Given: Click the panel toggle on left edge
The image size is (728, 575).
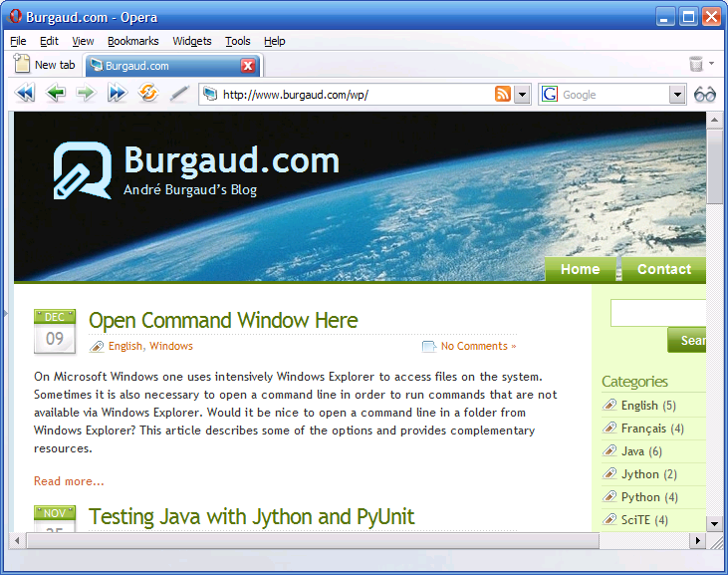Looking at the screenshot, I should click(6, 313).
